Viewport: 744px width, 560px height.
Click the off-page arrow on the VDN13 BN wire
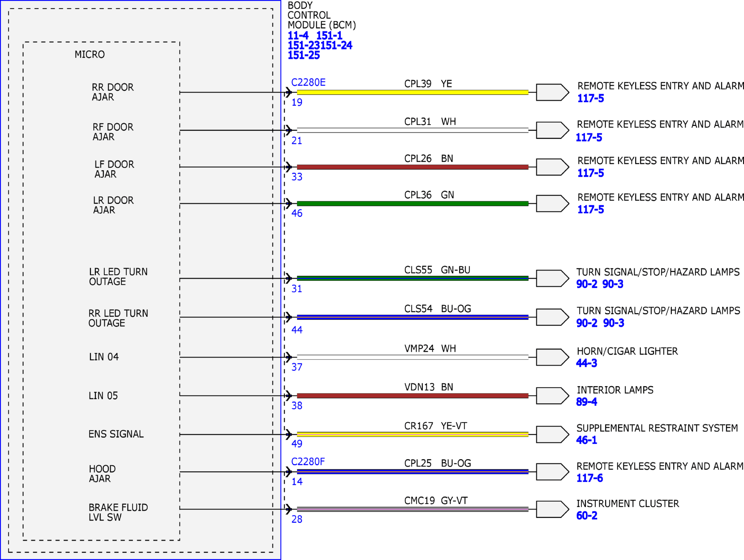552,396
